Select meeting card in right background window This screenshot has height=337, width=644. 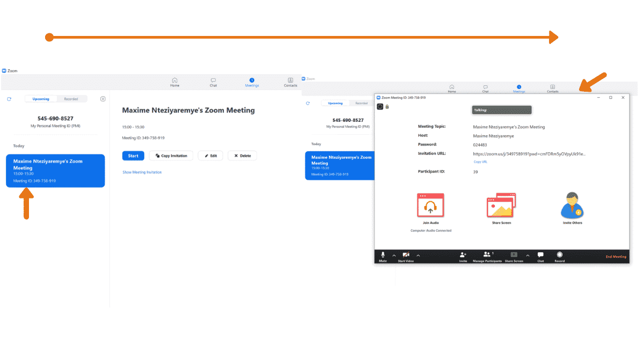[x=340, y=166]
